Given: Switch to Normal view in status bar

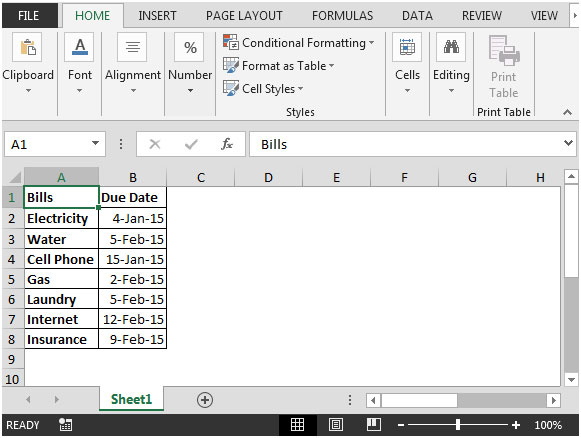Looking at the screenshot, I should [x=298, y=425].
